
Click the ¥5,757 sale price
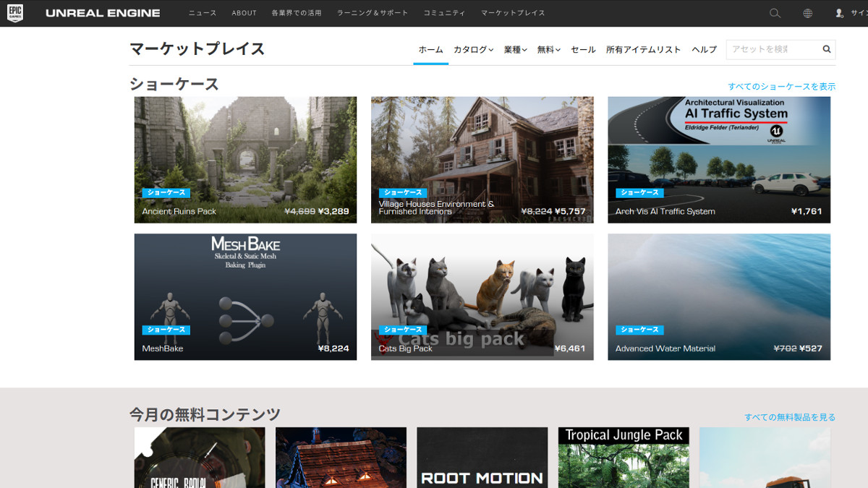pos(570,212)
